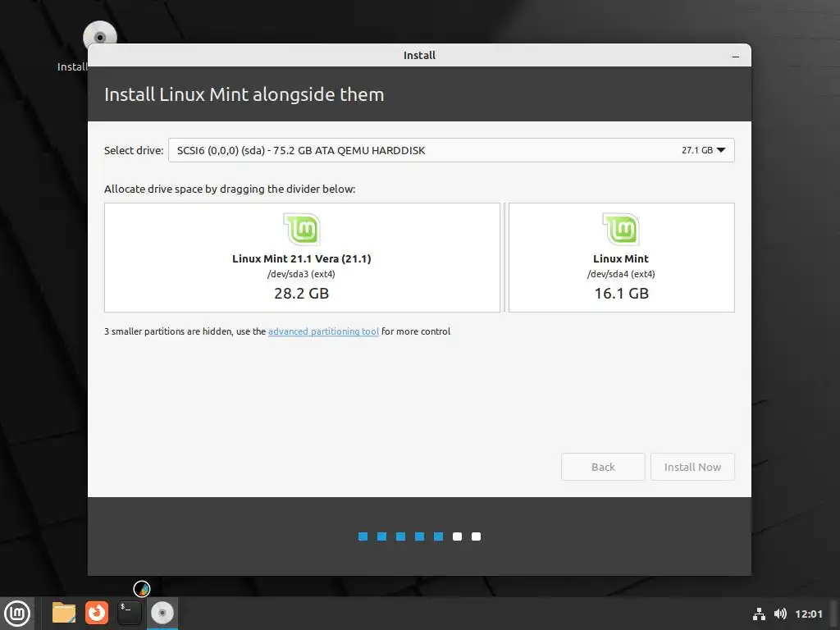Click the first blue progress step square

tap(363, 536)
